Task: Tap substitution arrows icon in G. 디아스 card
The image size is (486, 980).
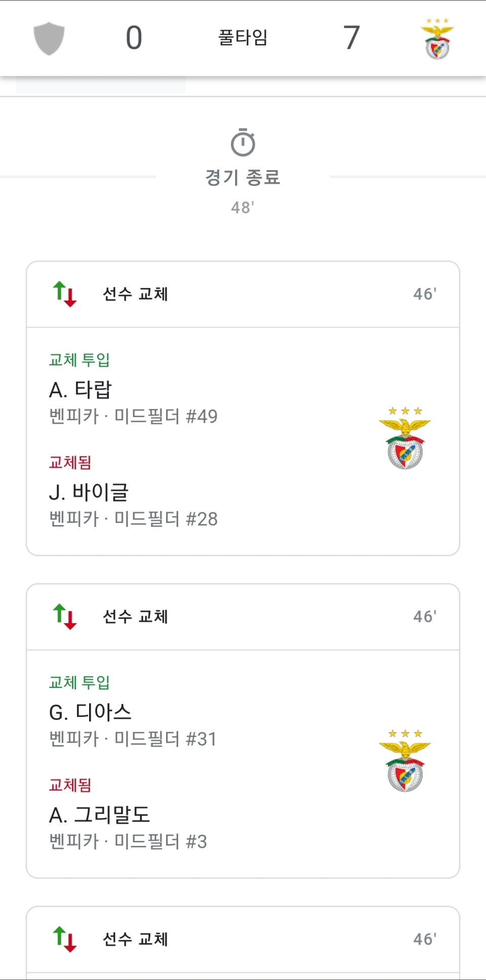Action: click(65, 617)
